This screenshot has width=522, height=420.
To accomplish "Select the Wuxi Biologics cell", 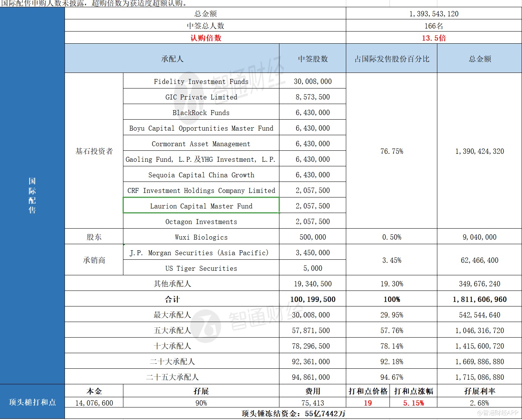I will (x=201, y=237).
